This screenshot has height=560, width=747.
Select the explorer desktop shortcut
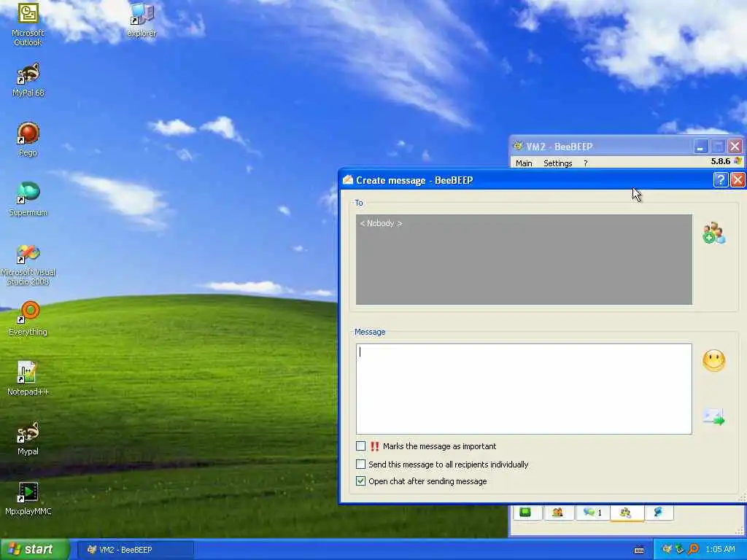click(142, 20)
